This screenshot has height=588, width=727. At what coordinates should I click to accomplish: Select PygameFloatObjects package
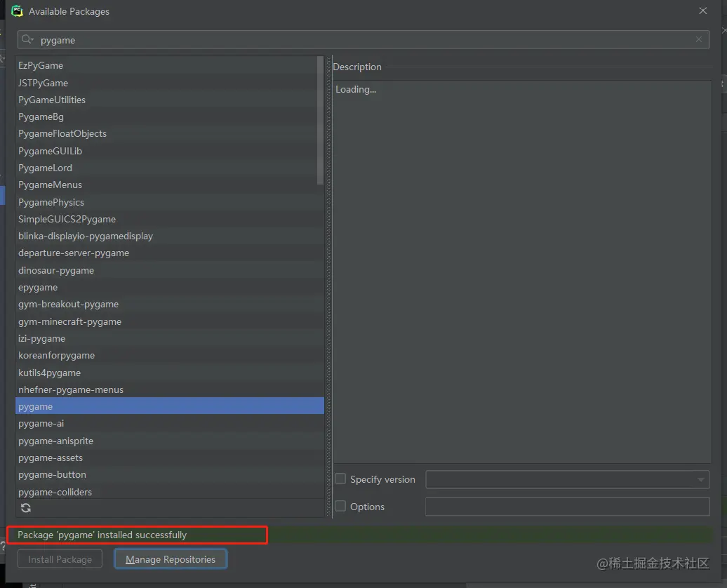pos(170,133)
